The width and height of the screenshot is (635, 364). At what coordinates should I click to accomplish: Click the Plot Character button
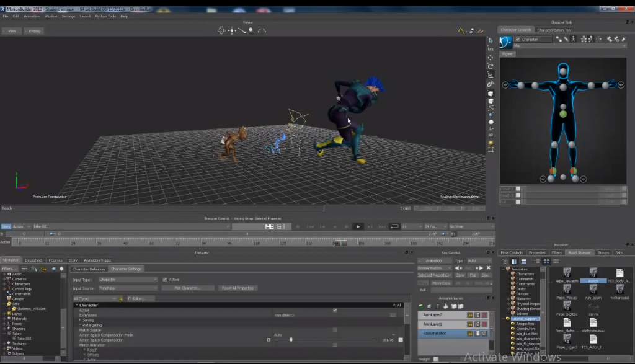187,288
